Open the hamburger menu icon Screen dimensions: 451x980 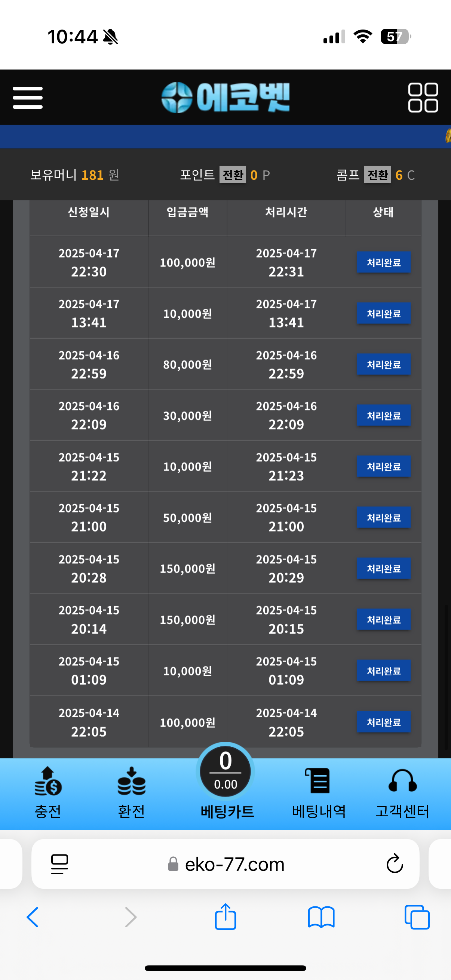27,98
